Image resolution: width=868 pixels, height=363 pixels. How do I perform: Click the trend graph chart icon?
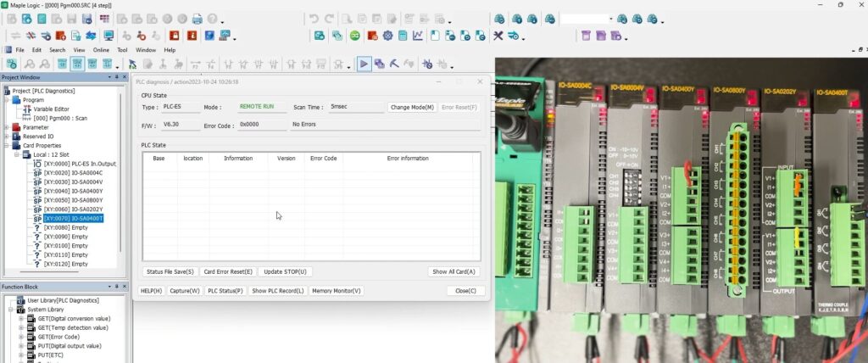click(x=417, y=36)
